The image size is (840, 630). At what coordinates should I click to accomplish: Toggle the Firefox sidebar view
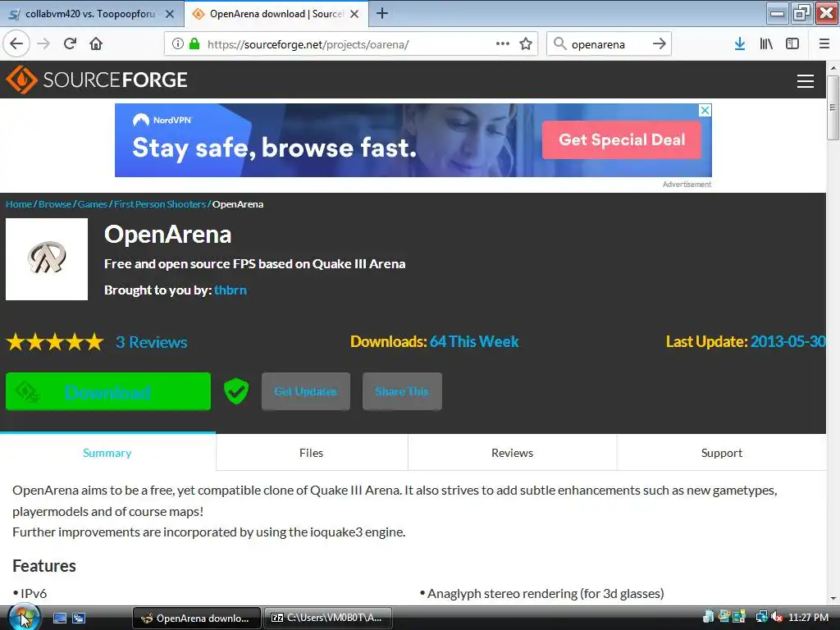[x=792, y=44]
